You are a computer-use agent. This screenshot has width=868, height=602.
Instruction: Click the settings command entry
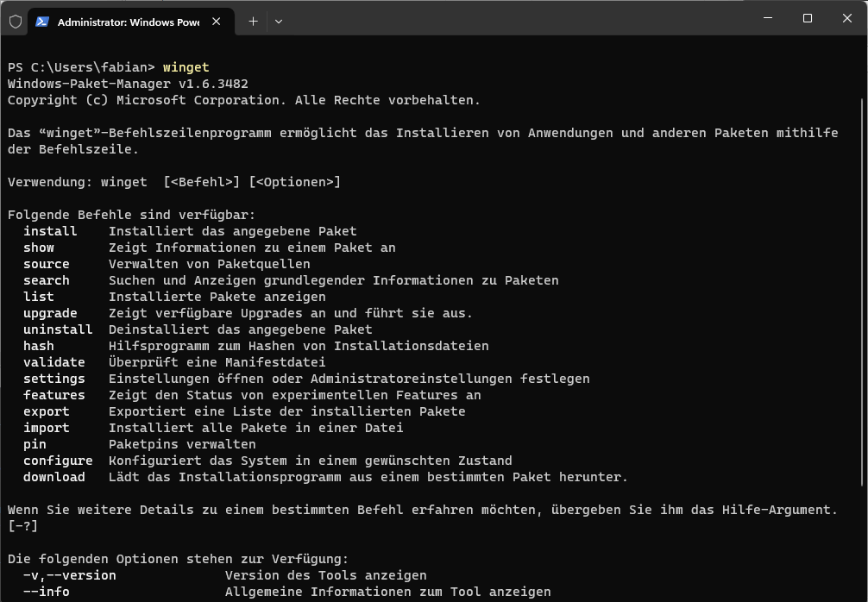click(53, 379)
